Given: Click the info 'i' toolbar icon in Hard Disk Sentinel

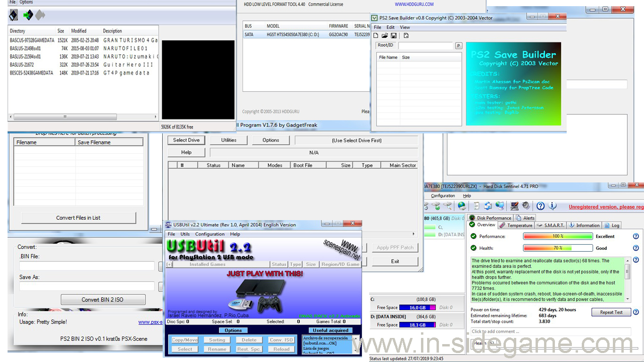Looking at the screenshot, I should tap(553, 206).
